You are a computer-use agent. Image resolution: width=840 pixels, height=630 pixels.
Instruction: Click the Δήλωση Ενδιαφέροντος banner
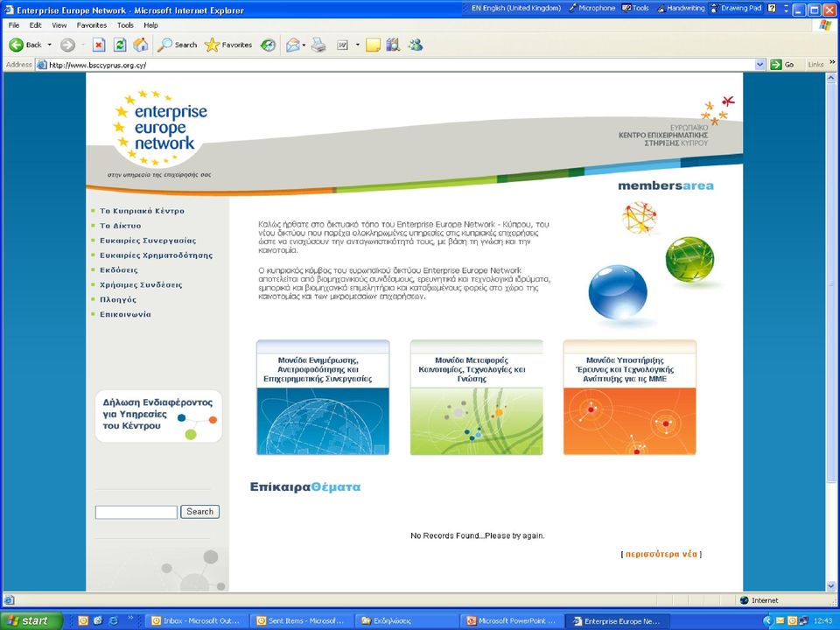pyautogui.click(x=158, y=416)
